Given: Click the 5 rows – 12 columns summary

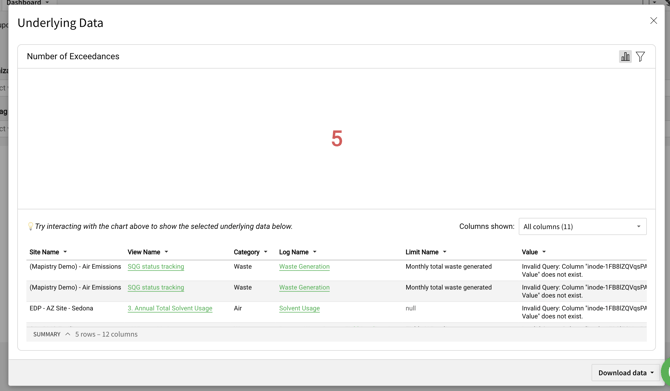Looking at the screenshot, I should tap(106, 334).
